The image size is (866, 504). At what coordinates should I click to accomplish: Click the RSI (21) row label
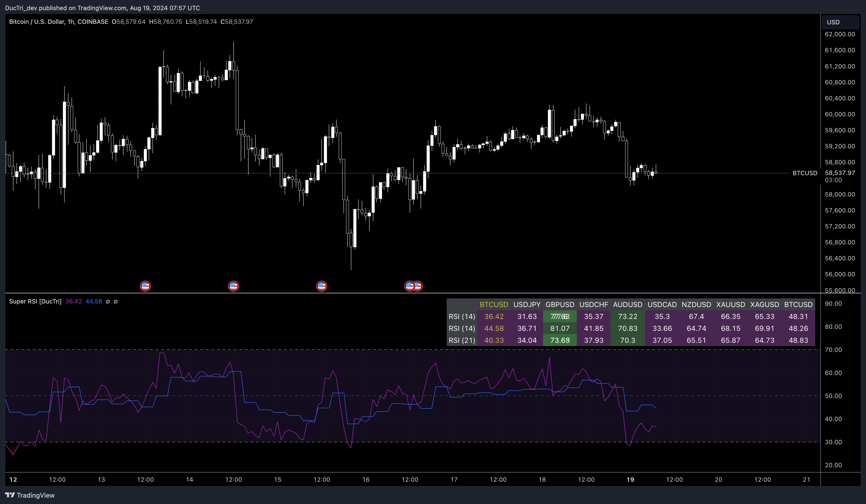pos(462,340)
